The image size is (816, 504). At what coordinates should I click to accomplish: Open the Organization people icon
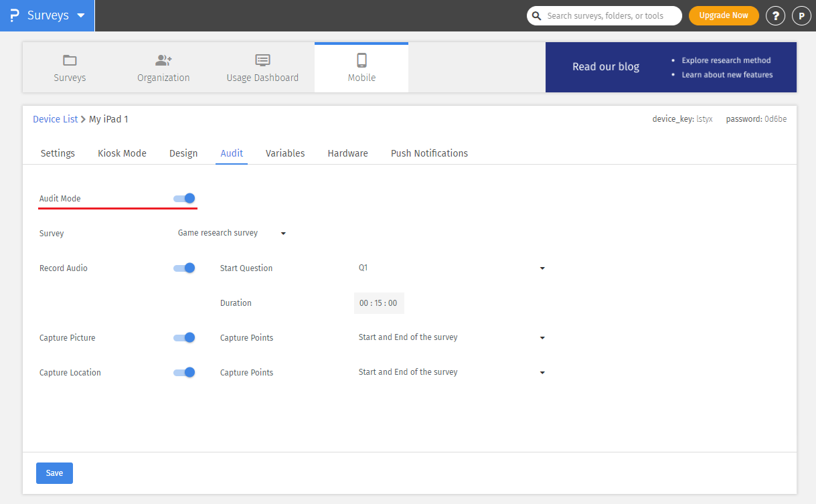tap(163, 60)
